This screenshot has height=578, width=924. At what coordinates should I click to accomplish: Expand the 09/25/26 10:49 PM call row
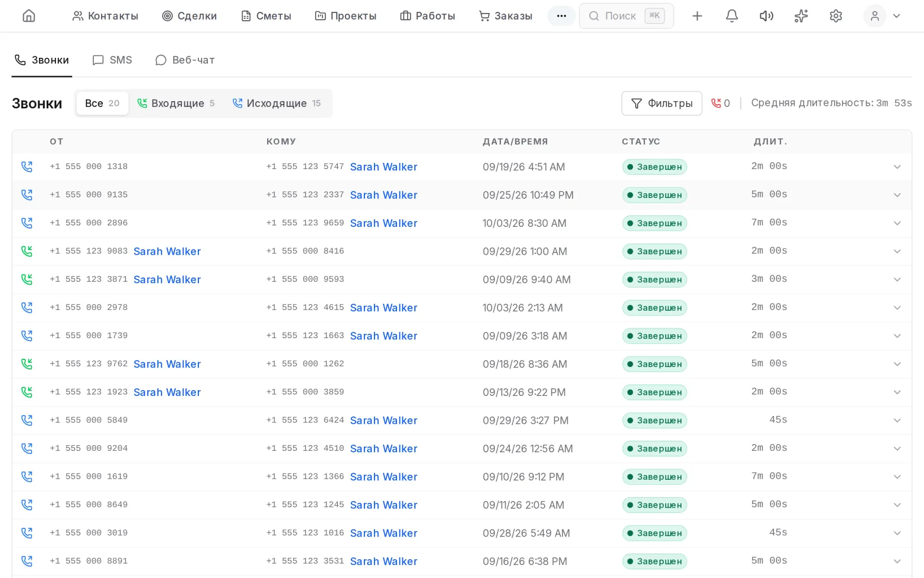click(x=897, y=195)
